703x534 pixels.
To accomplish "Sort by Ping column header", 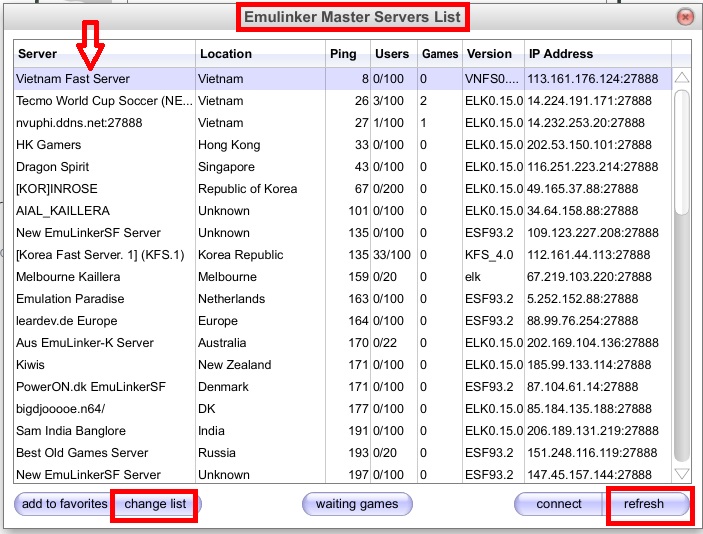I will point(348,54).
